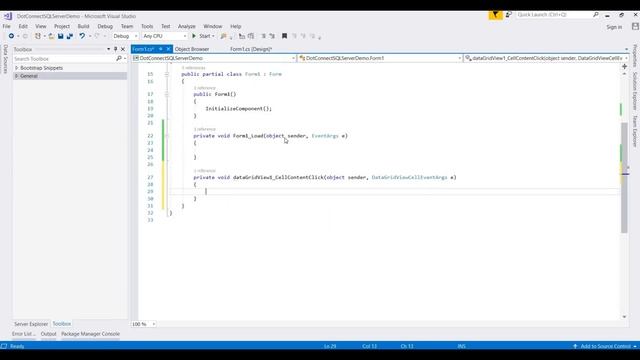Click the Send Feedback icon beside Quick Launch

(x=509, y=15)
